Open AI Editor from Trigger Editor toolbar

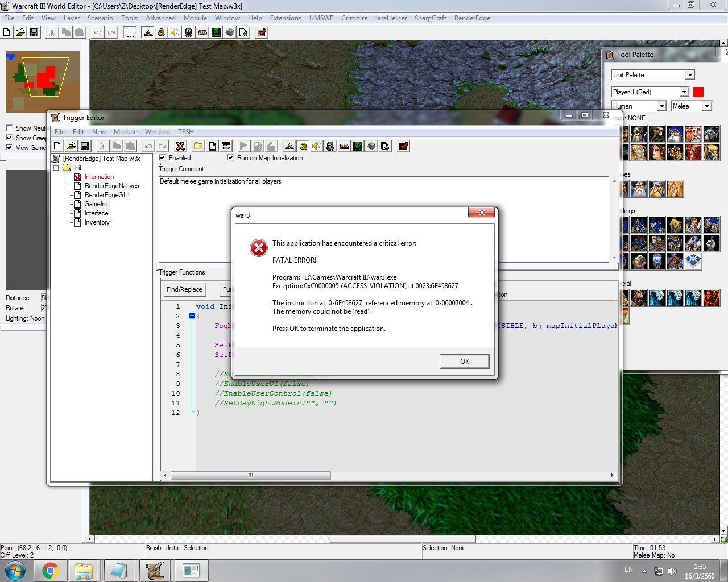(358, 146)
